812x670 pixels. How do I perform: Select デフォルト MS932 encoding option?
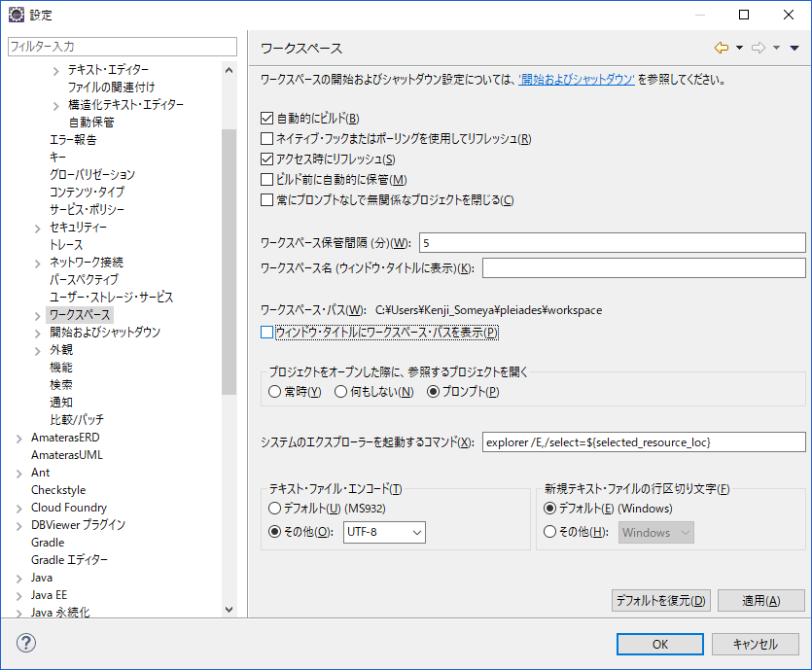click(x=275, y=510)
